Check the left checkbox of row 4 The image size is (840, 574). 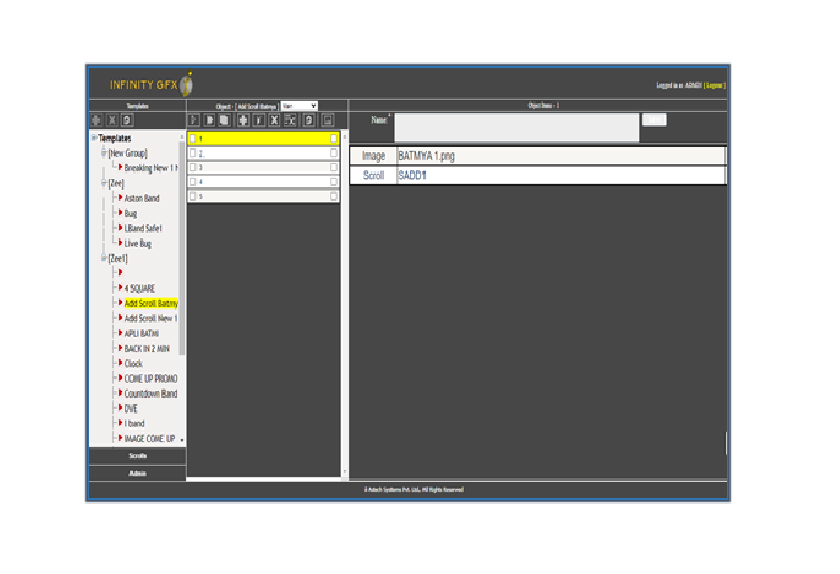tap(193, 182)
